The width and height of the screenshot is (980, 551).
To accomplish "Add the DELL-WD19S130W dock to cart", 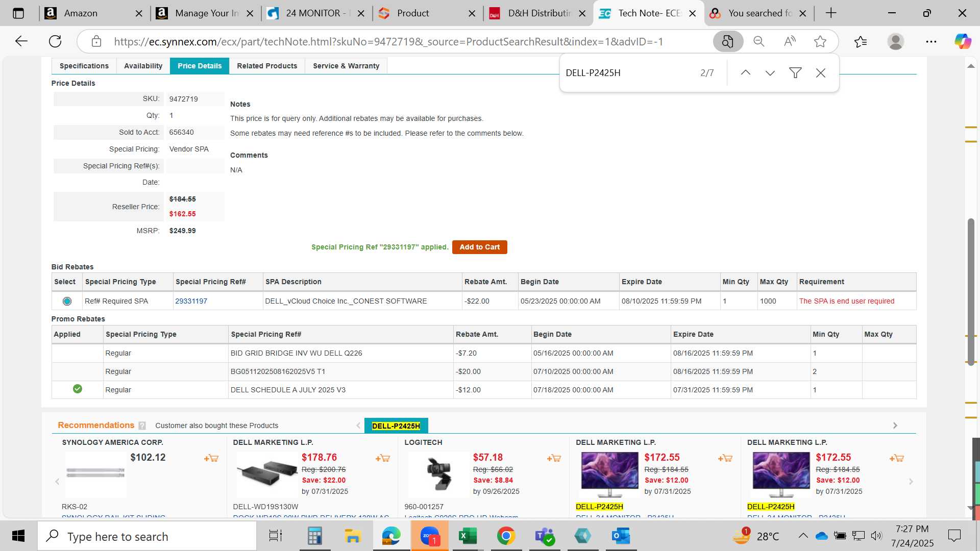I will click(x=383, y=458).
